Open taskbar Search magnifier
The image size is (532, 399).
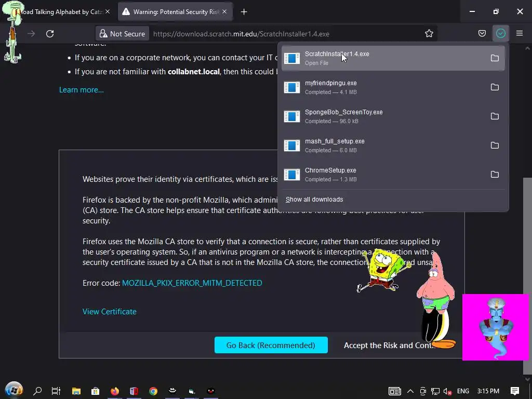point(37,391)
